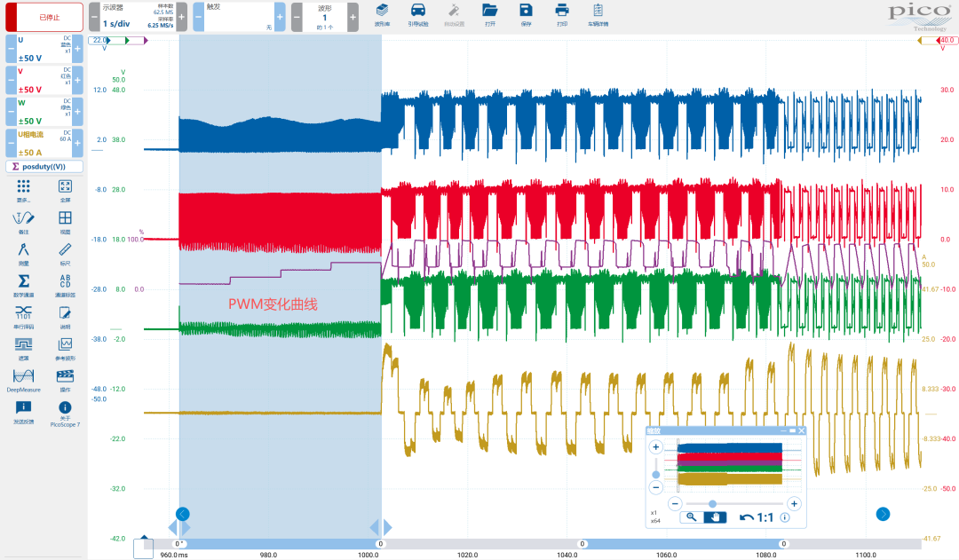Select hand pan mode in zoom panel

tap(715, 517)
